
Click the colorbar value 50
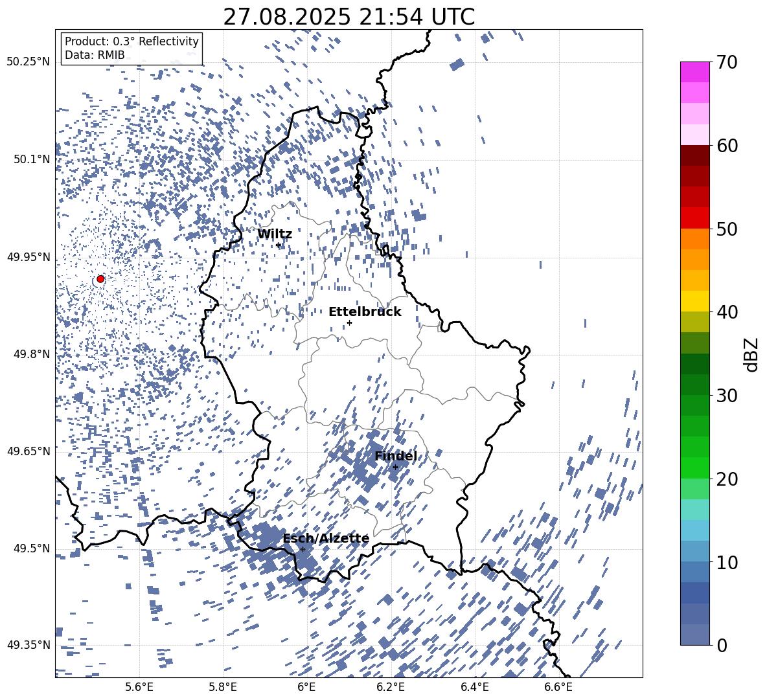point(727,229)
